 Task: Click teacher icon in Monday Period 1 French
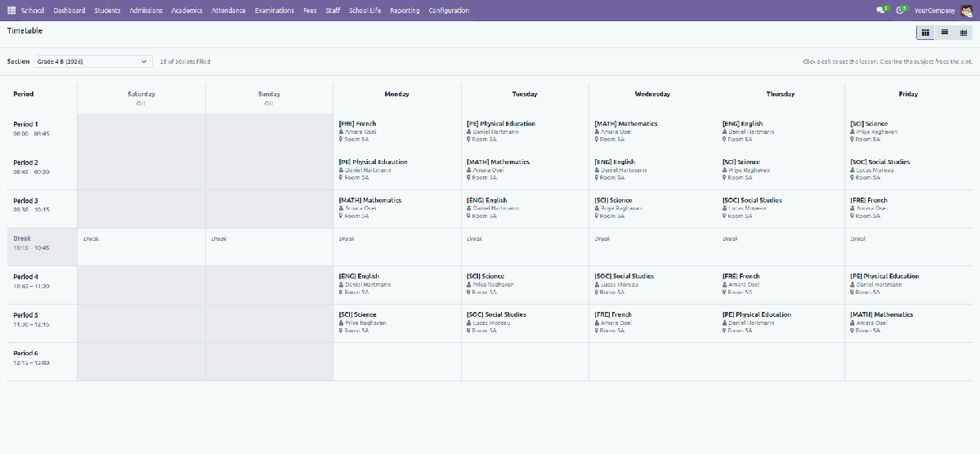[342, 131]
